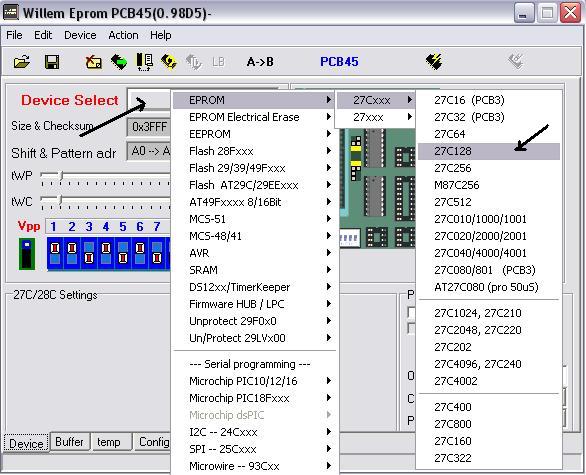Screen dimensions: 586x475
Task: Click the PCB45 toolbar label
Action: pos(339,62)
